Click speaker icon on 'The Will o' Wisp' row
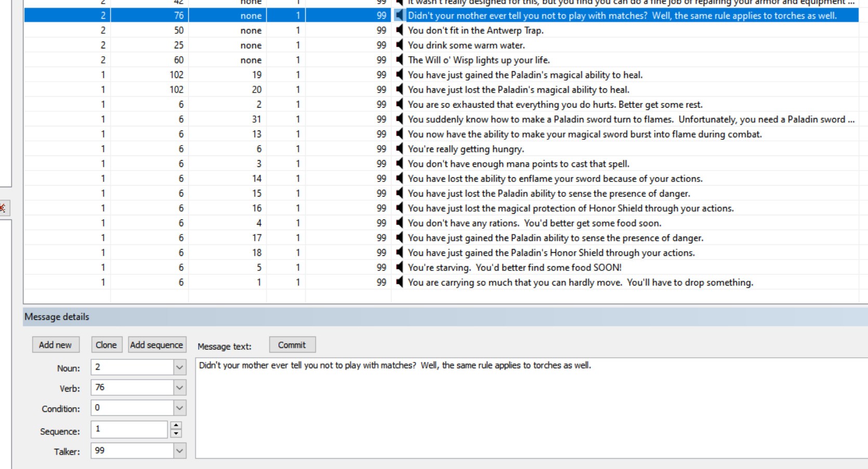Screen dimensions: 868x469 pyautogui.click(x=399, y=60)
